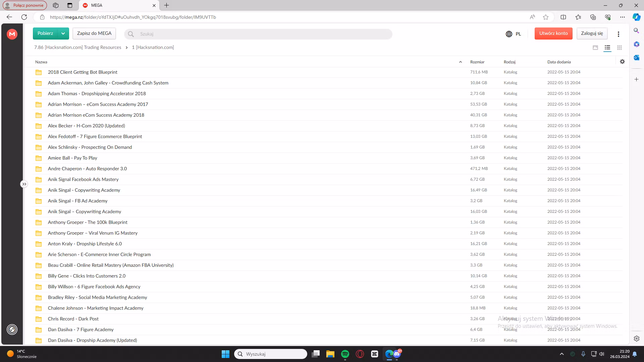
Task: Open the Pobierz dropdown arrow
Action: point(63,34)
